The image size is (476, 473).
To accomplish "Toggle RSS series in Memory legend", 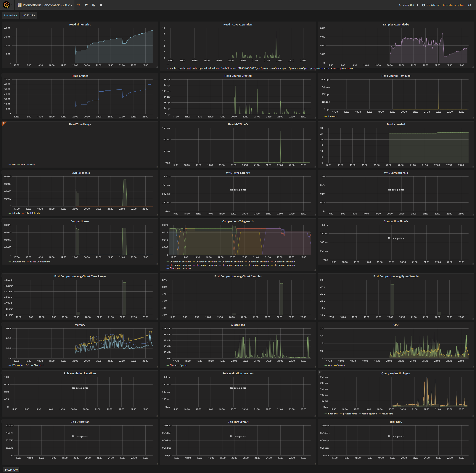I will (x=13, y=365).
